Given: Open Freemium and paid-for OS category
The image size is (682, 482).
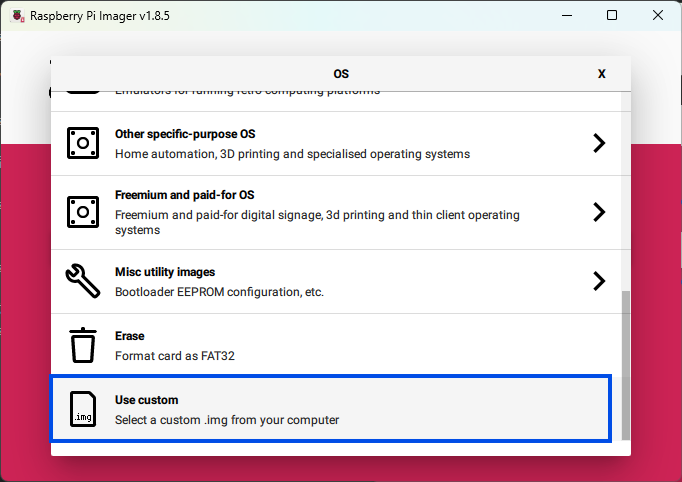Looking at the screenshot, I should [336, 213].
